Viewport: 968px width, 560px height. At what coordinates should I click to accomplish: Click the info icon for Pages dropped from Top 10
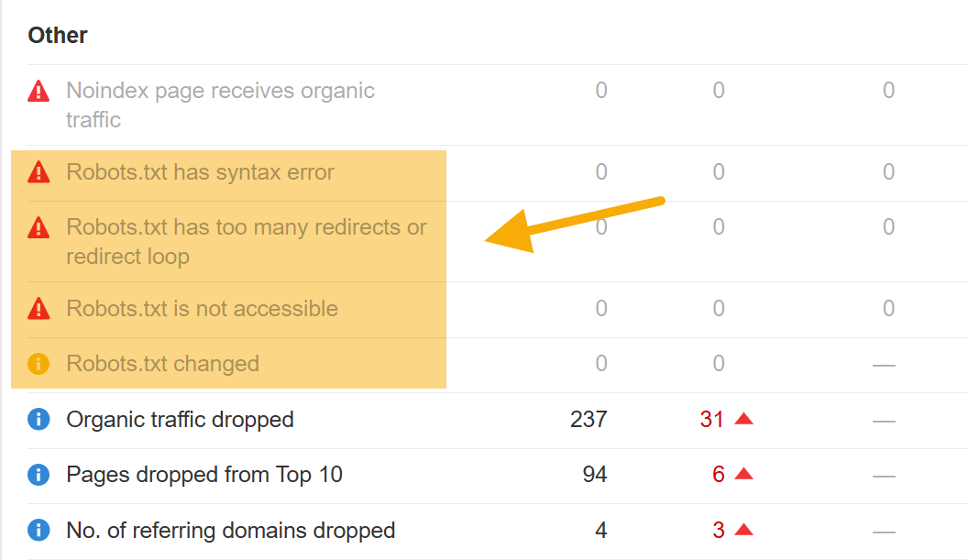(x=38, y=474)
